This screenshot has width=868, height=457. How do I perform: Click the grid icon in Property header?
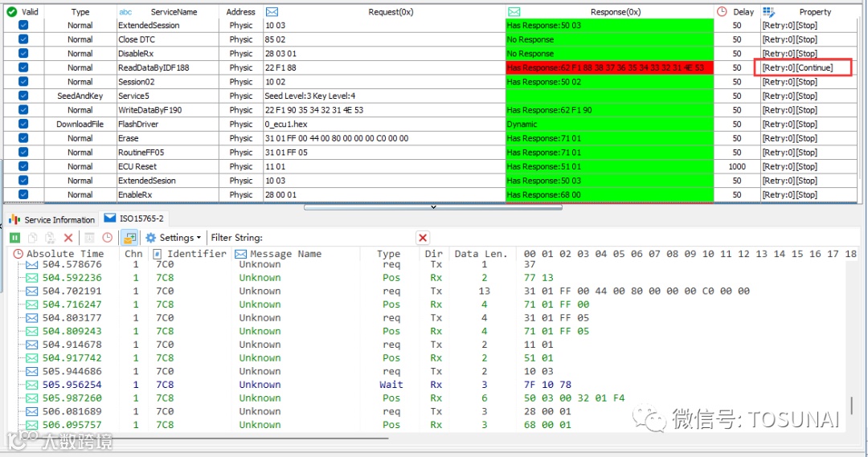[768, 11]
